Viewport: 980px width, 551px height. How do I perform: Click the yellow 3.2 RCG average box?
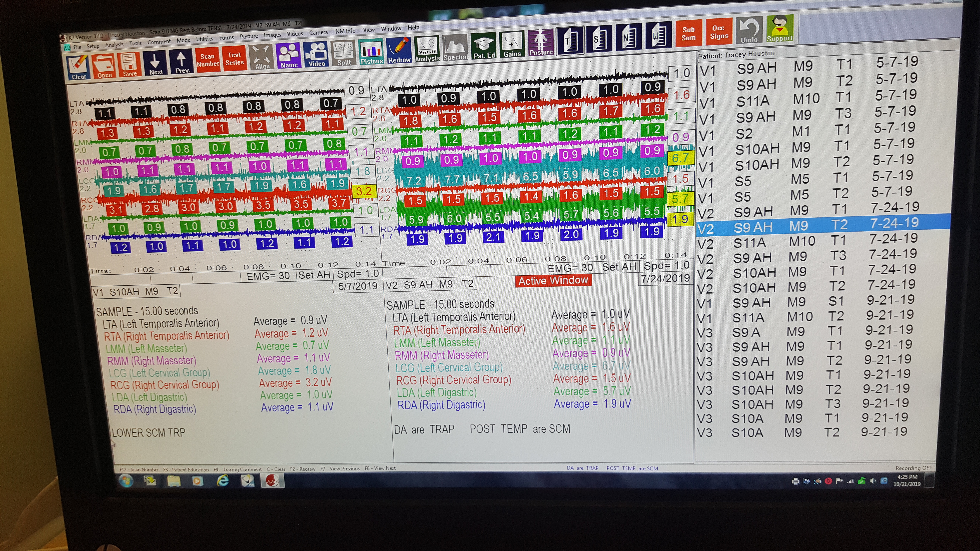click(x=364, y=191)
